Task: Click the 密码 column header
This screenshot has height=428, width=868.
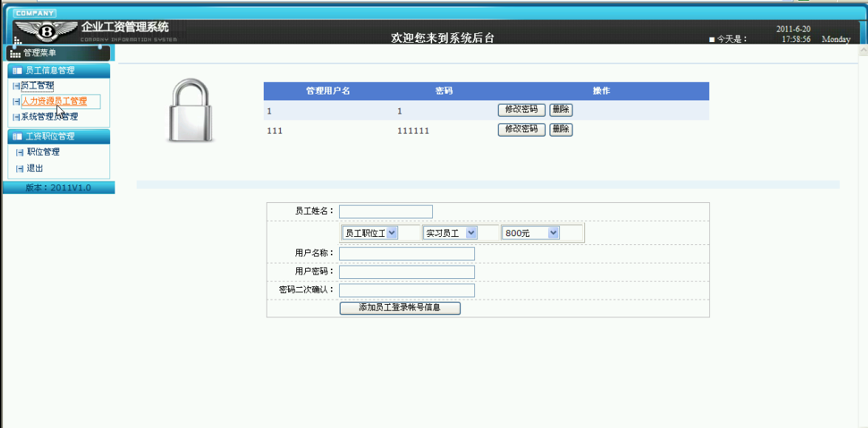Action: (444, 91)
